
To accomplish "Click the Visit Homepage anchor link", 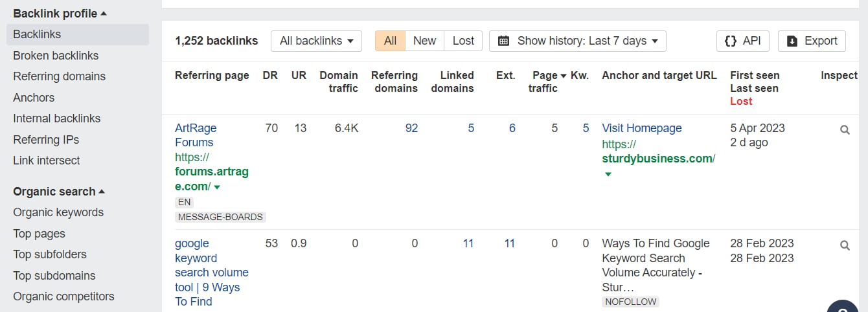I will (642, 128).
